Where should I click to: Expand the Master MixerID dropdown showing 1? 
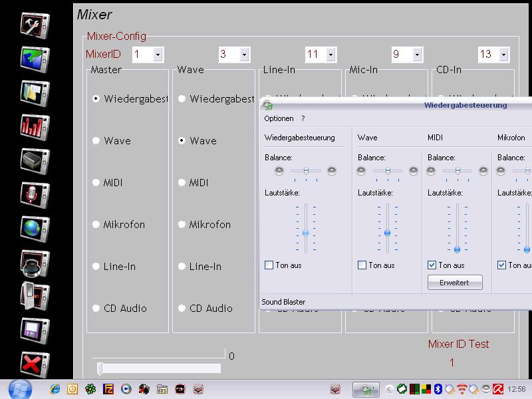(158, 55)
